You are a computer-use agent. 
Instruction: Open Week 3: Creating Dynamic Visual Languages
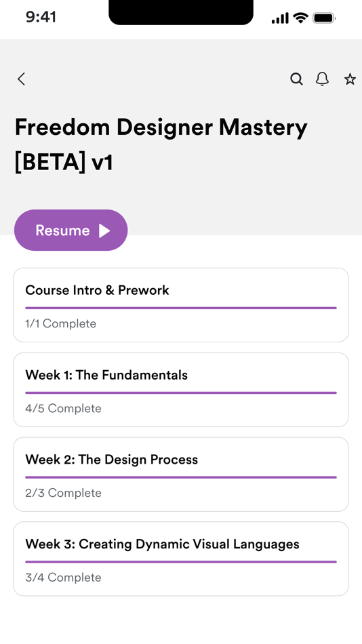coord(181,559)
